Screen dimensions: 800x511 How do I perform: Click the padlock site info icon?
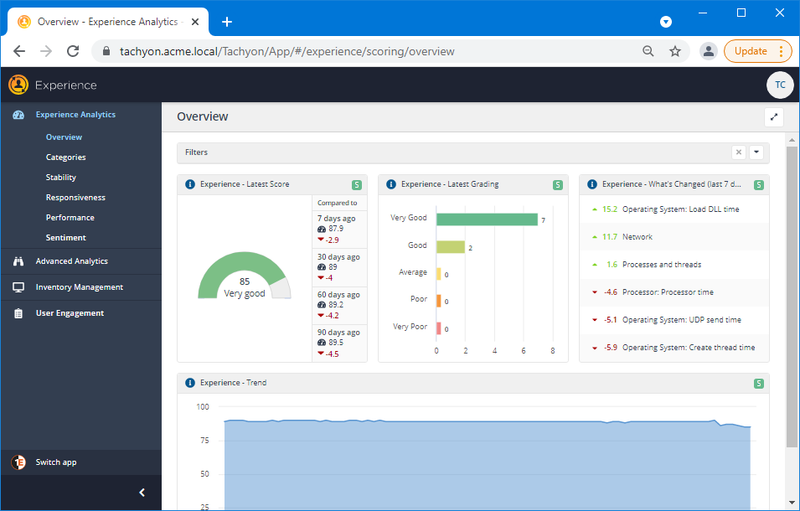click(106, 51)
